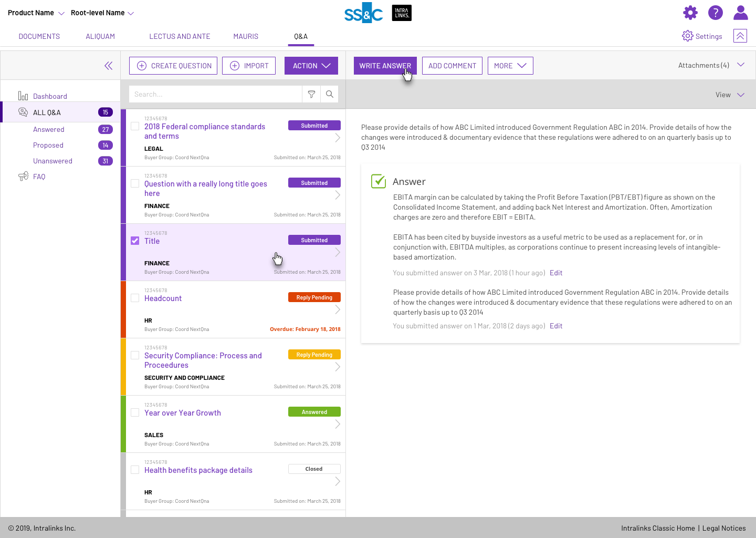Expand Attachments (4) section
The height and width of the screenshot is (538, 756).
coord(711,65)
